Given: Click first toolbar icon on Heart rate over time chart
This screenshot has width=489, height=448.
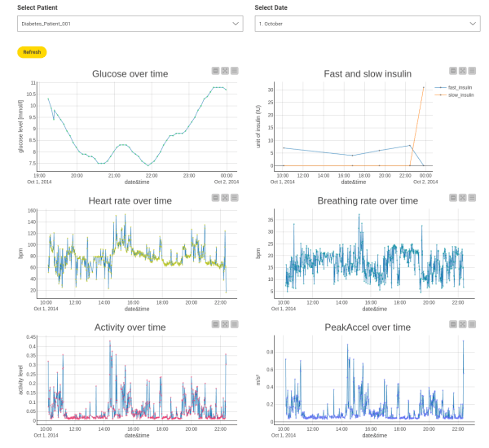Looking at the screenshot, I should (x=215, y=198).
